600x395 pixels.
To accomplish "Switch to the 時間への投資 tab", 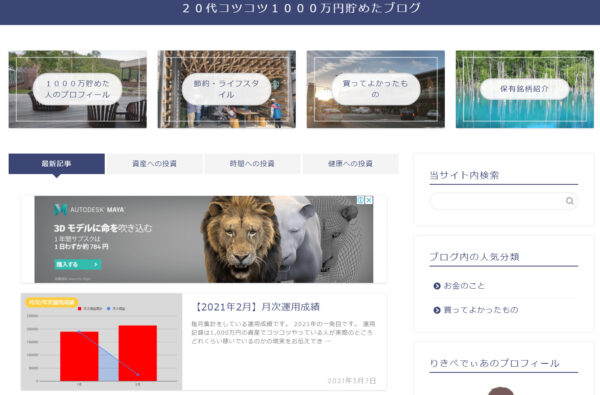I will tap(252, 164).
